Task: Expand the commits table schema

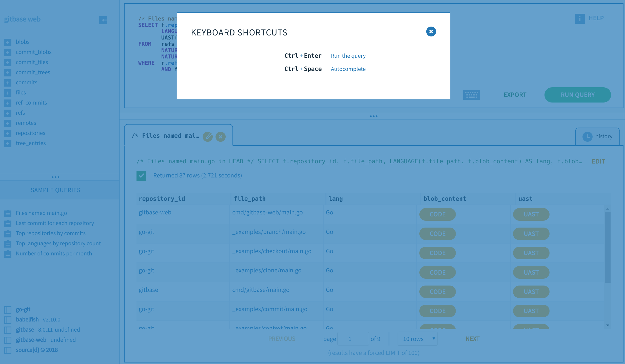Action: coord(8,83)
